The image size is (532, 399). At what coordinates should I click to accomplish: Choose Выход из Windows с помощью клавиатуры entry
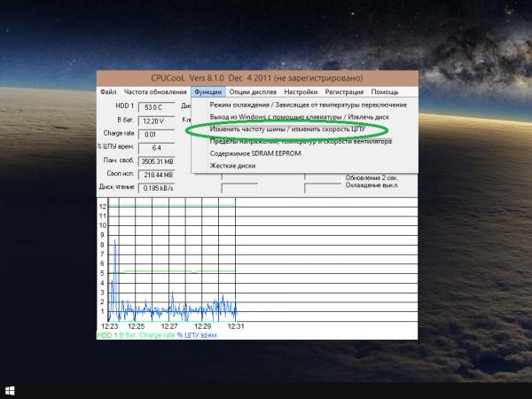(x=300, y=117)
